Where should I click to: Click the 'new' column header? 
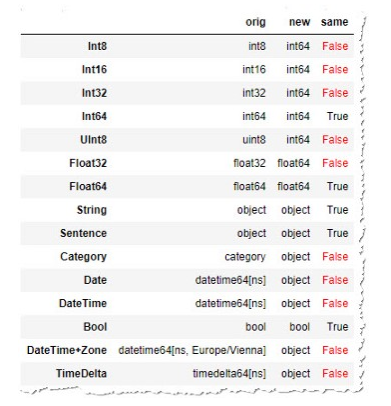(299, 22)
